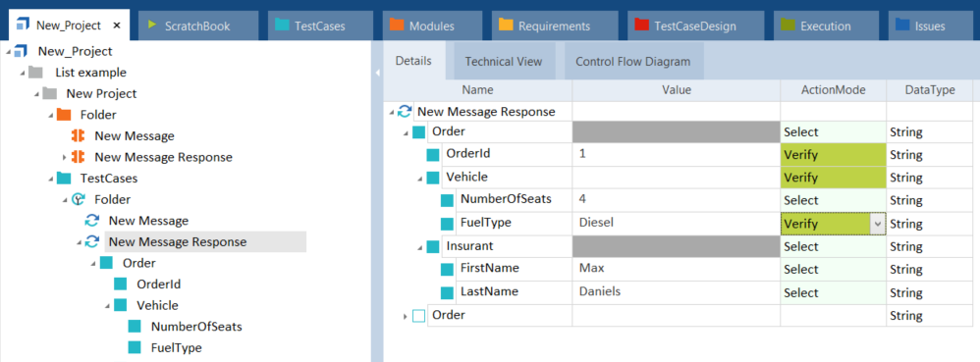Click New Message Response refresh icon in grid

point(405,112)
